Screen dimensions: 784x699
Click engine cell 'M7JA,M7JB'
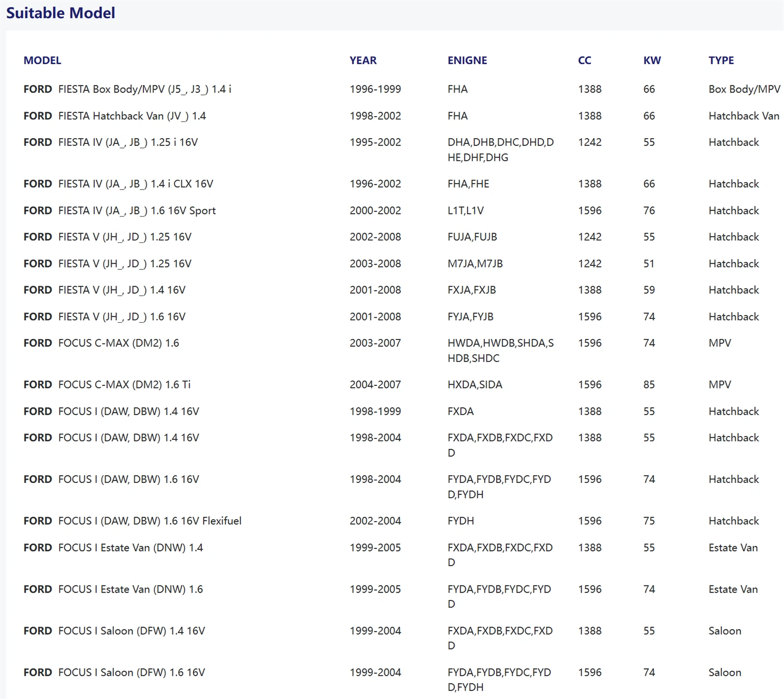pos(475,264)
